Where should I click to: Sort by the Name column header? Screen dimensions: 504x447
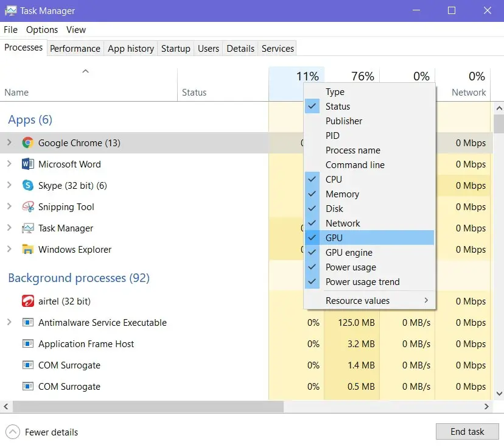coord(88,85)
